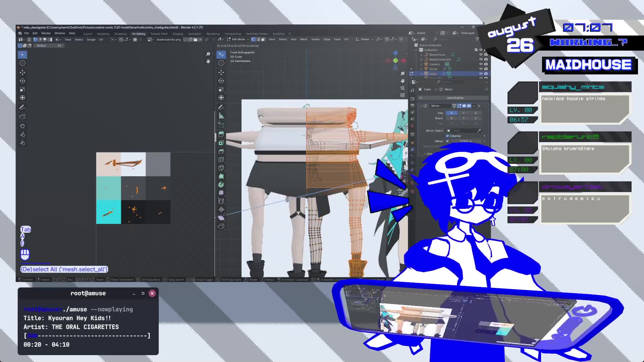Image resolution: width=644 pixels, height=362 pixels.
Task: Select the UV editor Rotate tool
Action: click(x=22, y=81)
